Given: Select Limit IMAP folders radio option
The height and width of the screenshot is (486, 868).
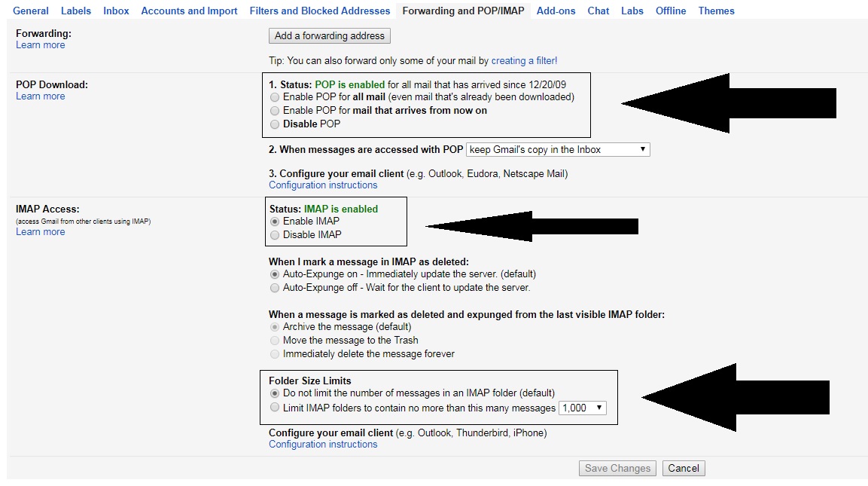Looking at the screenshot, I should point(275,408).
